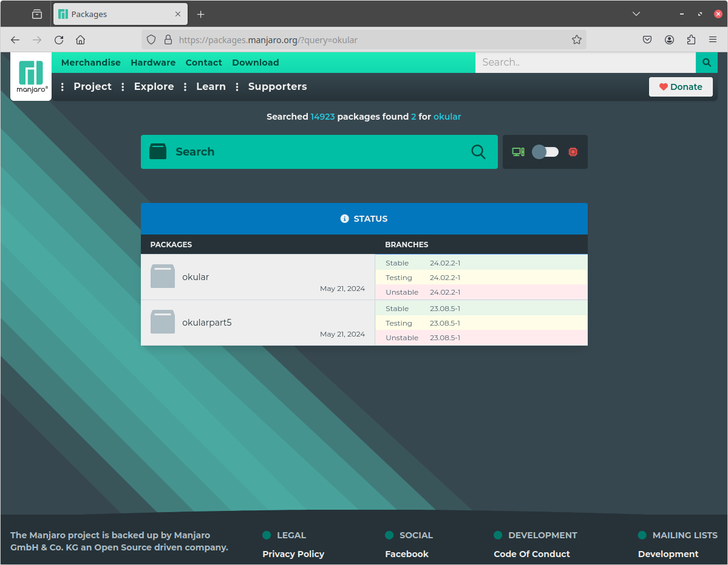Click okularpart5 Unstable branch row
This screenshot has height=565, width=728.
pos(481,338)
